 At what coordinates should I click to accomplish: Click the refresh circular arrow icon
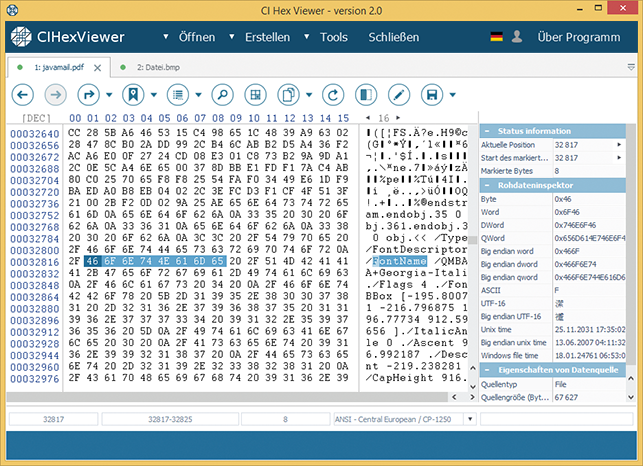click(x=333, y=95)
